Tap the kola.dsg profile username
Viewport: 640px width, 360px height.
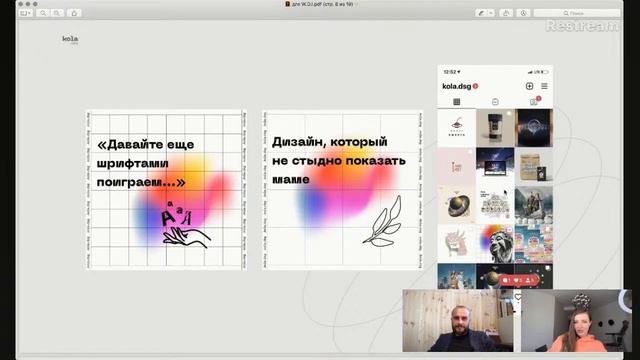[457, 86]
